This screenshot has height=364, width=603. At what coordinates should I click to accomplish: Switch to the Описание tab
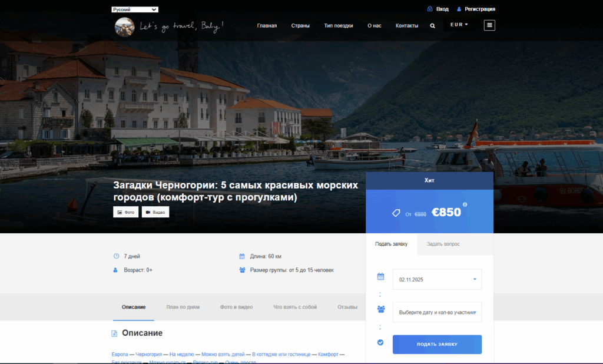[x=134, y=307]
